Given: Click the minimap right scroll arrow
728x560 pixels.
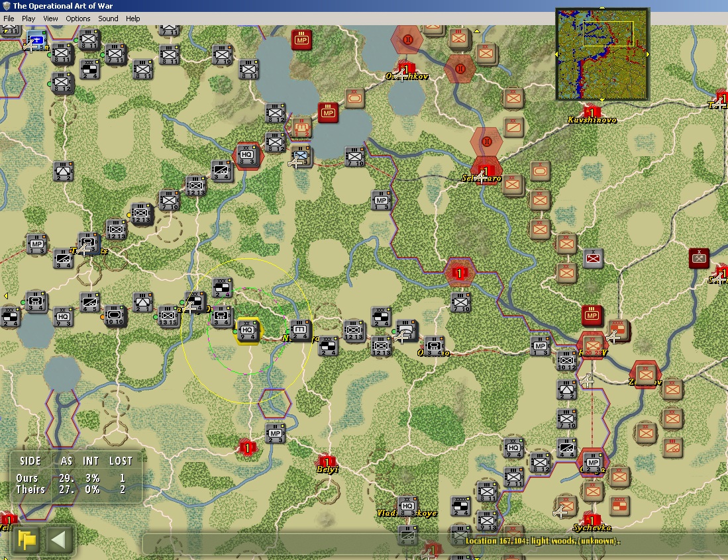Looking at the screenshot, I should [x=648, y=54].
